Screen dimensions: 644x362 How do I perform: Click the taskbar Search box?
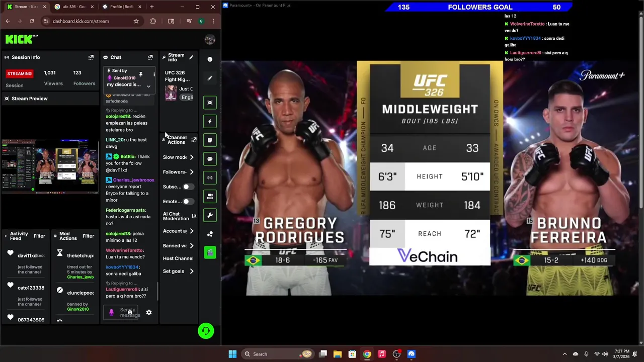point(277,354)
